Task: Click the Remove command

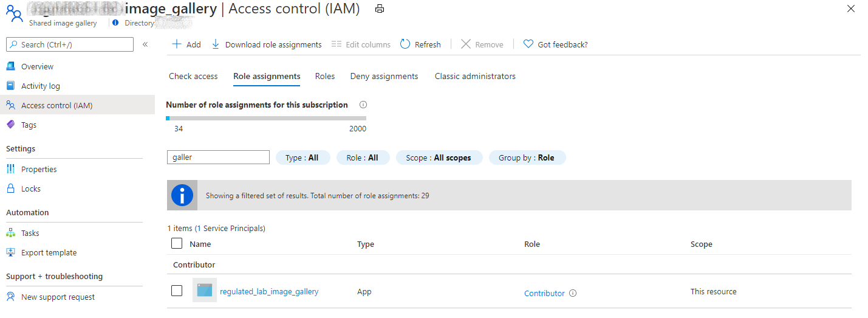Action: [x=482, y=44]
